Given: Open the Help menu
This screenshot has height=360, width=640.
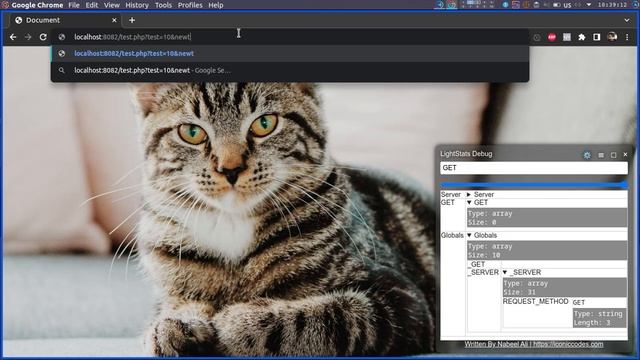Looking at the screenshot, I should (216, 5).
